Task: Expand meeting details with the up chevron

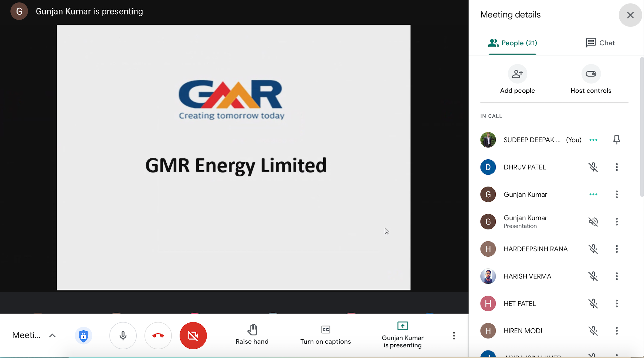Action: point(52,336)
